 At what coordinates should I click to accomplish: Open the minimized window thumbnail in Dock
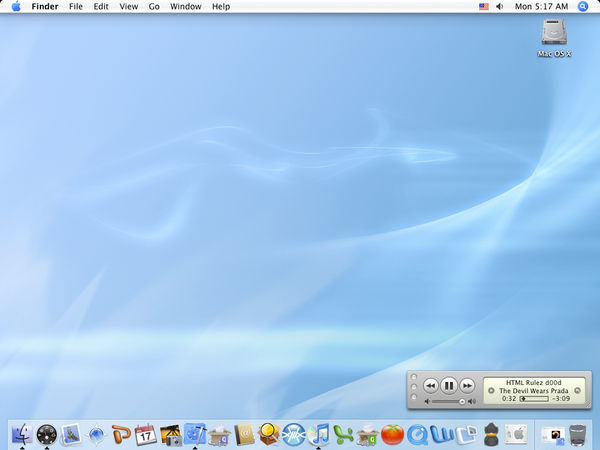click(553, 435)
